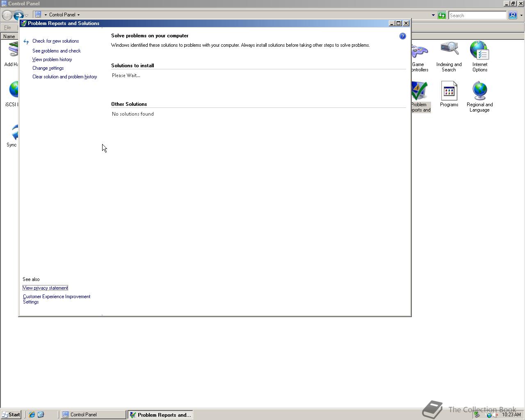
Task: Select Problem Reports icon in Control Panel
Action: point(421,97)
